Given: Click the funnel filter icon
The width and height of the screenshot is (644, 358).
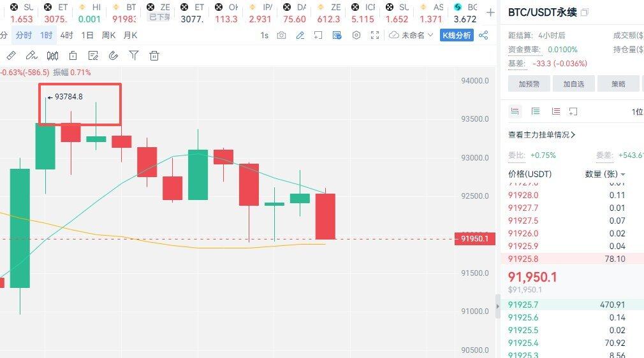Looking at the screenshot, I should (x=134, y=56).
